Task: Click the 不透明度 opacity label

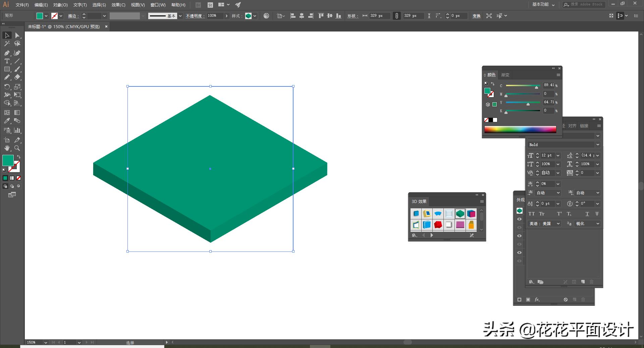Action: pyautogui.click(x=195, y=16)
